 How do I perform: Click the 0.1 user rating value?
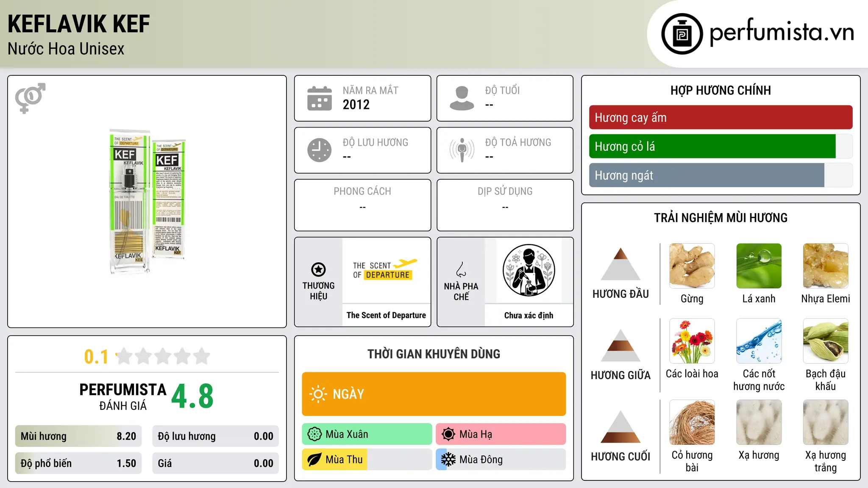click(96, 357)
